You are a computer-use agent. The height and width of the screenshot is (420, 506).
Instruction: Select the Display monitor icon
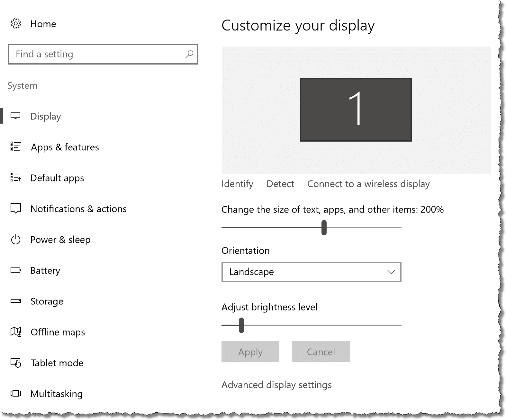coord(15,116)
